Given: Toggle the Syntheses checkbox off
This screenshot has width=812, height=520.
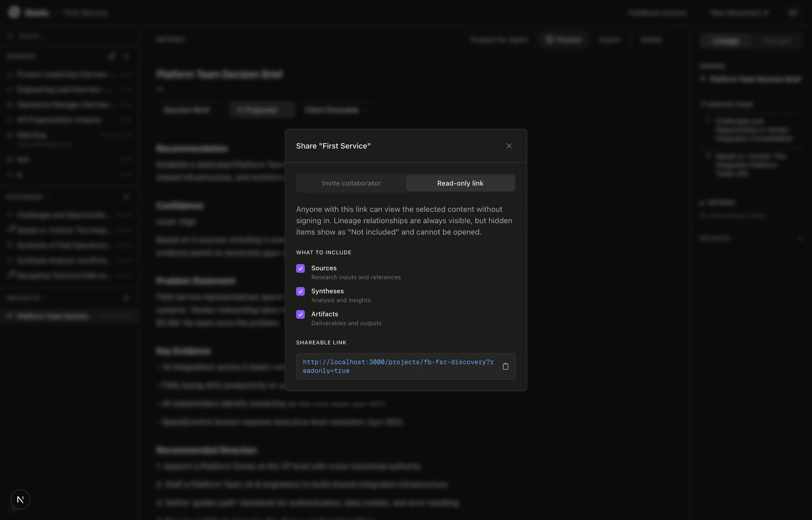Looking at the screenshot, I should pyautogui.click(x=300, y=291).
